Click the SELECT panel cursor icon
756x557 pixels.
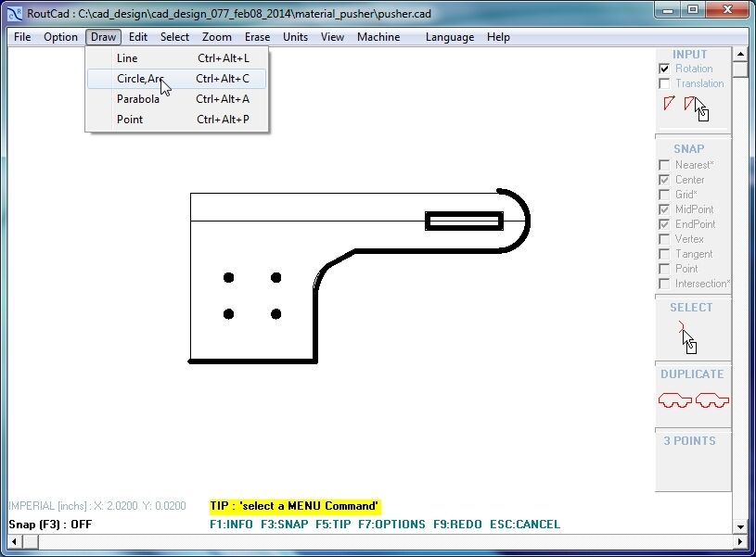(x=688, y=337)
